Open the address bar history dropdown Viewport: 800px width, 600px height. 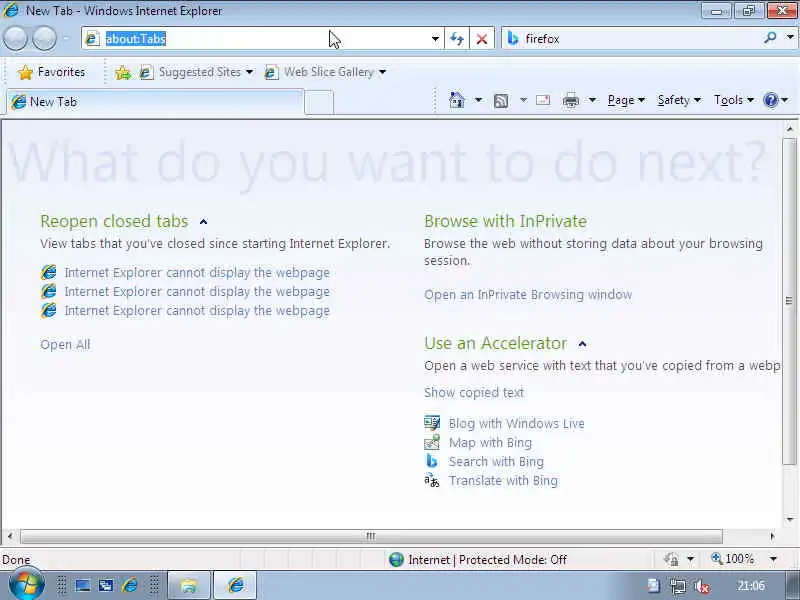(435, 39)
